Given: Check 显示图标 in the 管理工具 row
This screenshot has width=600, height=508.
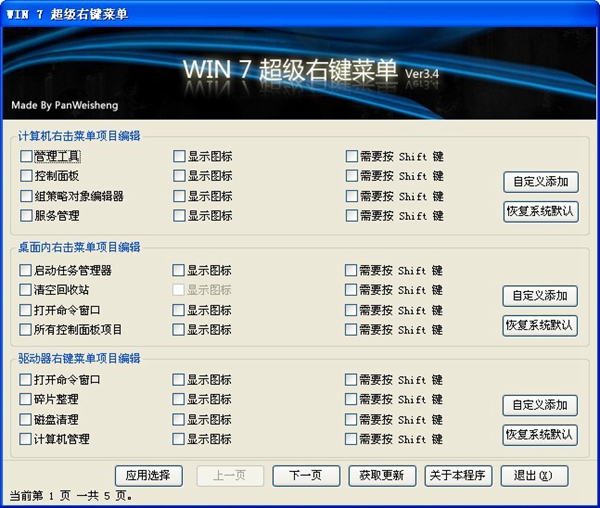Looking at the screenshot, I should pos(179,156).
